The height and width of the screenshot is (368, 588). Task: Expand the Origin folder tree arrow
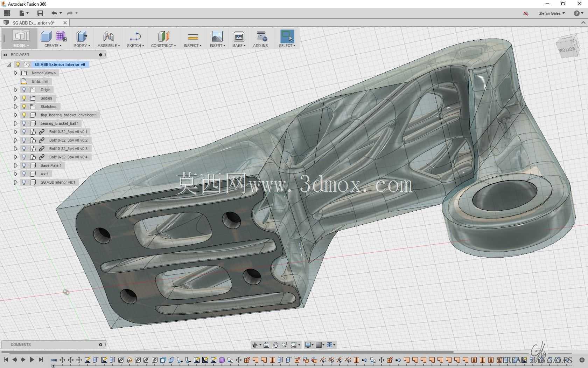(15, 90)
